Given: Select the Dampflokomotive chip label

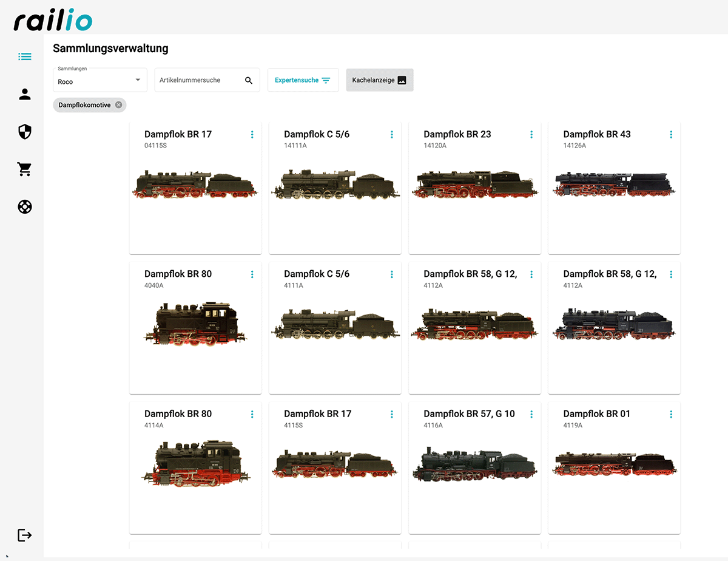Looking at the screenshot, I should (x=84, y=105).
